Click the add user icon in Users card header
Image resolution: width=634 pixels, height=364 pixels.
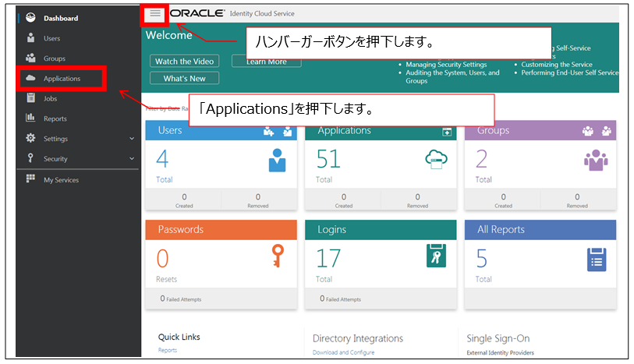click(x=268, y=131)
